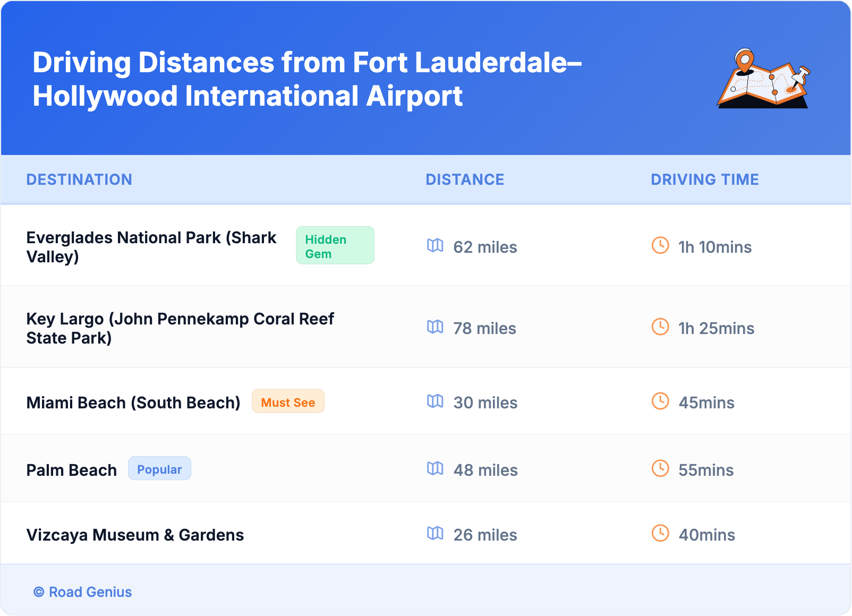This screenshot has height=616, width=852.
Task: Click the map icon beside 26 miles
Action: [435, 533]
